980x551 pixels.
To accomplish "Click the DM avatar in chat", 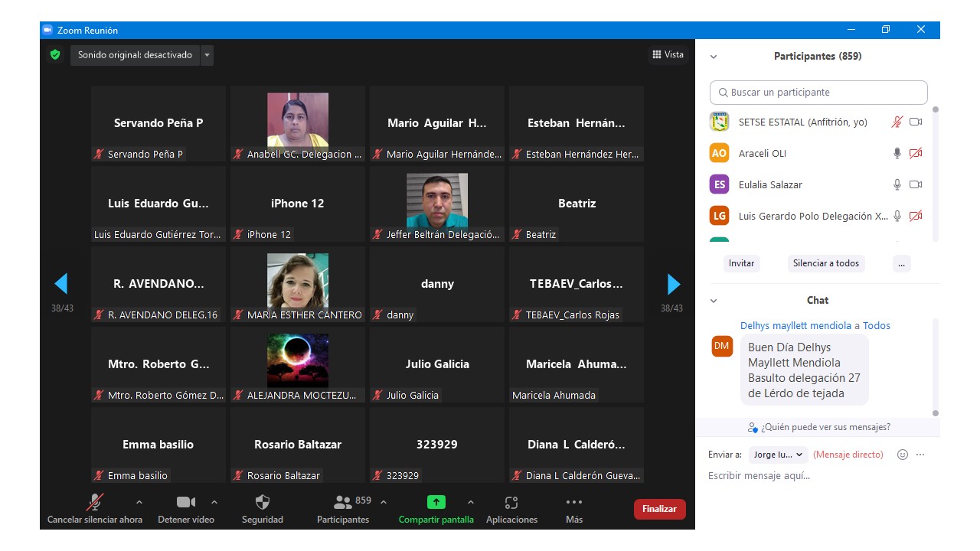I will 722,346.
